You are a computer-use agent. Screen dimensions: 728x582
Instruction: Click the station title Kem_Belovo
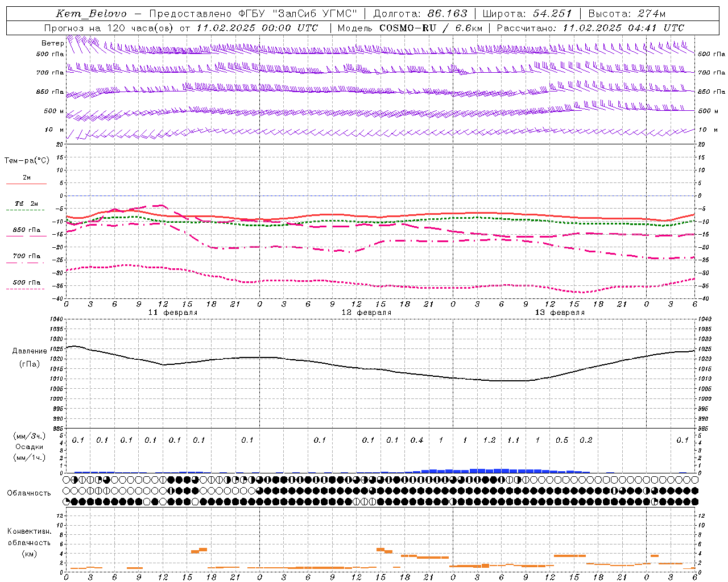(x=92, y=14)
